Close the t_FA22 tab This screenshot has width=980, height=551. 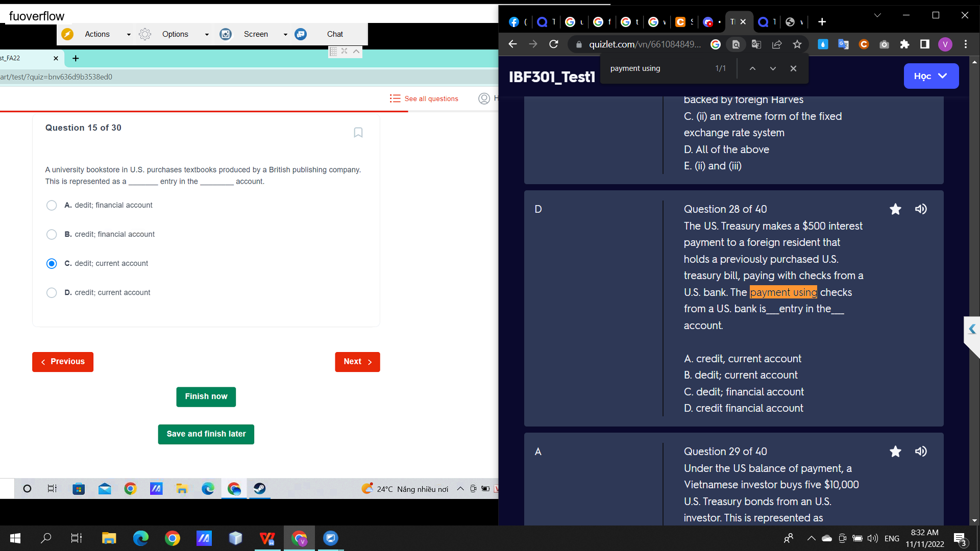[x=56, y=58]
